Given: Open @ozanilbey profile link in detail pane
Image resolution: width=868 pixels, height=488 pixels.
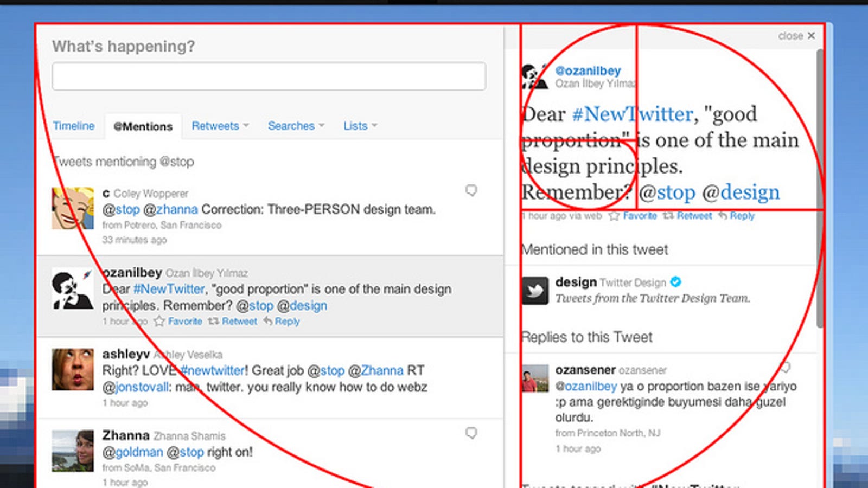Looking at the screenshot, I should (x=588, y=70).
